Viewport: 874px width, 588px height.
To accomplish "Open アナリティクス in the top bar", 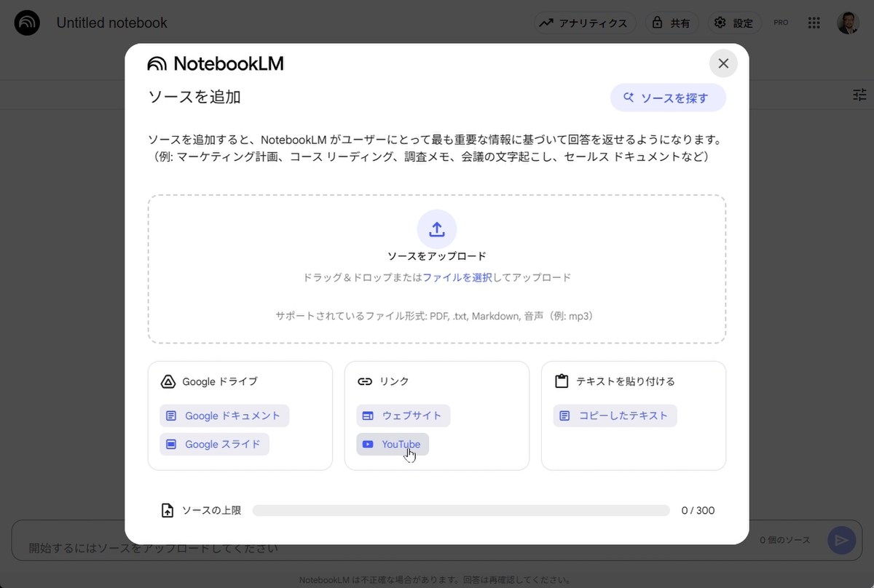I will [585, 23].
